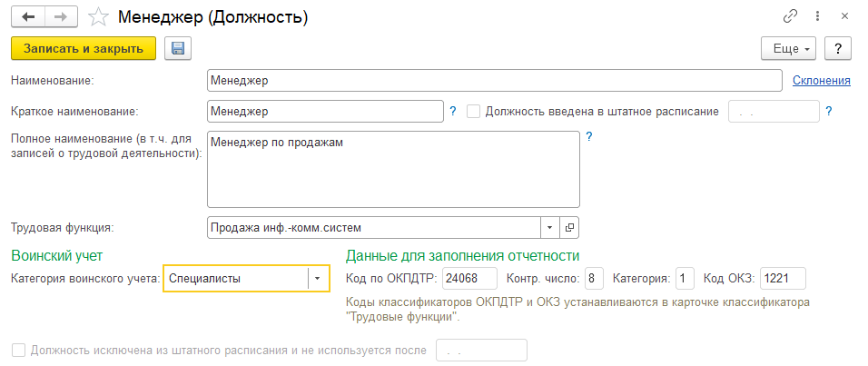Open the Склонения link
This screenshot has width=868, height=366.
pos(822,80)
